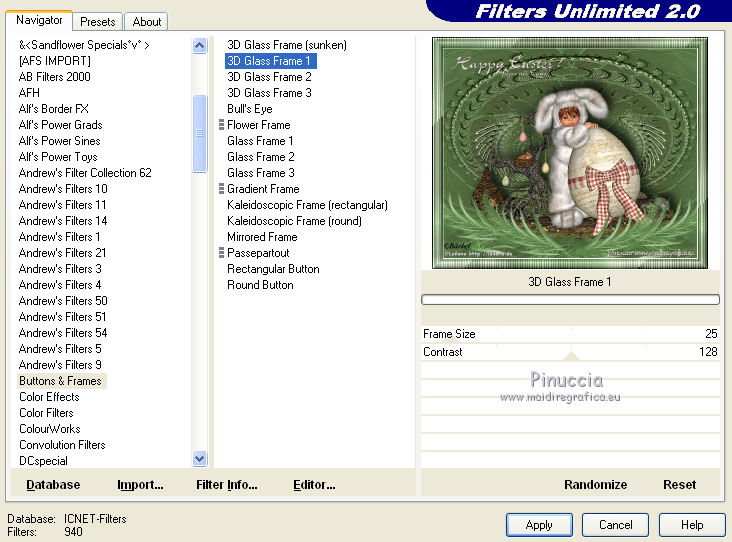Select Andrew's Filters 54 category
Image resolution: width=732 pixels, height=542 pixels.
click(63, 333)
